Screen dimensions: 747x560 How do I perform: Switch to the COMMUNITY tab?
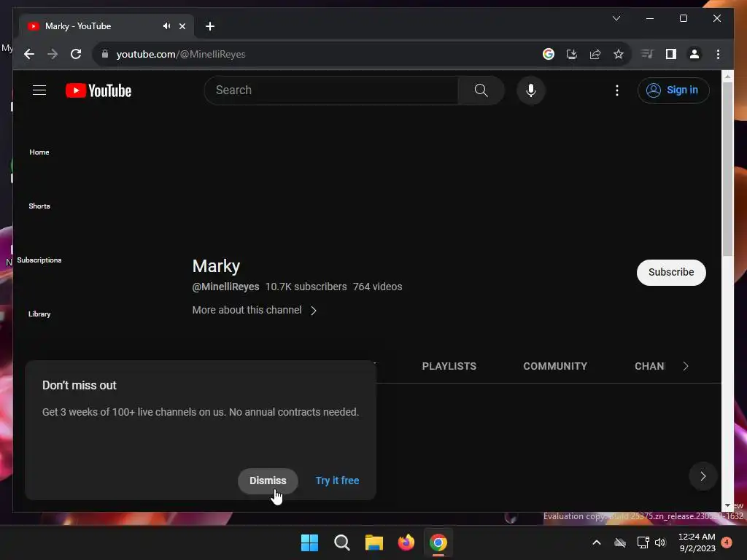click(x=555, y=366)
